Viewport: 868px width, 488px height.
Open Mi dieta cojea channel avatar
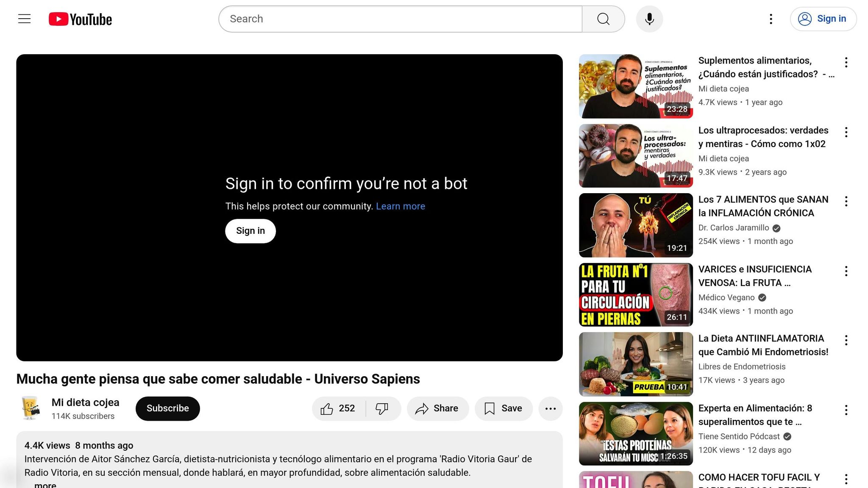[x=30, y=408]
